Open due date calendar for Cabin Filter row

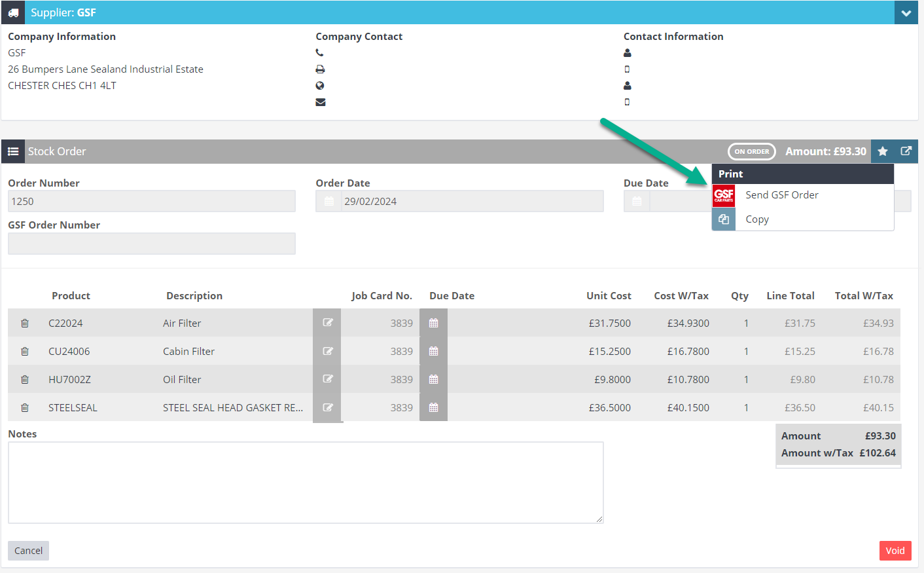point(433,351)
